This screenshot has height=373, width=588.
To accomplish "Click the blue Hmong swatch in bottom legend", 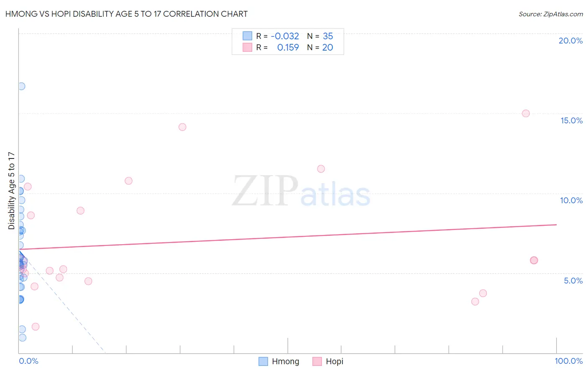I will click(263, 361).
